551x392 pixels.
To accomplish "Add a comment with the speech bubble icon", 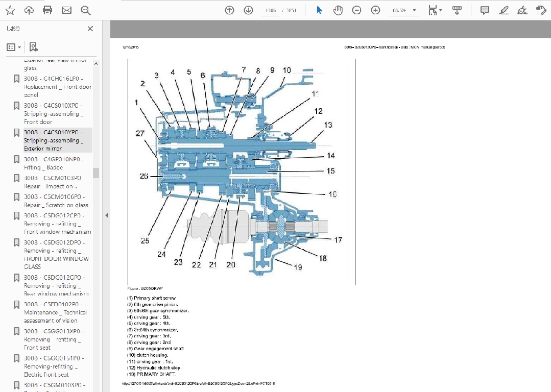I will click(x=485, y=10).
